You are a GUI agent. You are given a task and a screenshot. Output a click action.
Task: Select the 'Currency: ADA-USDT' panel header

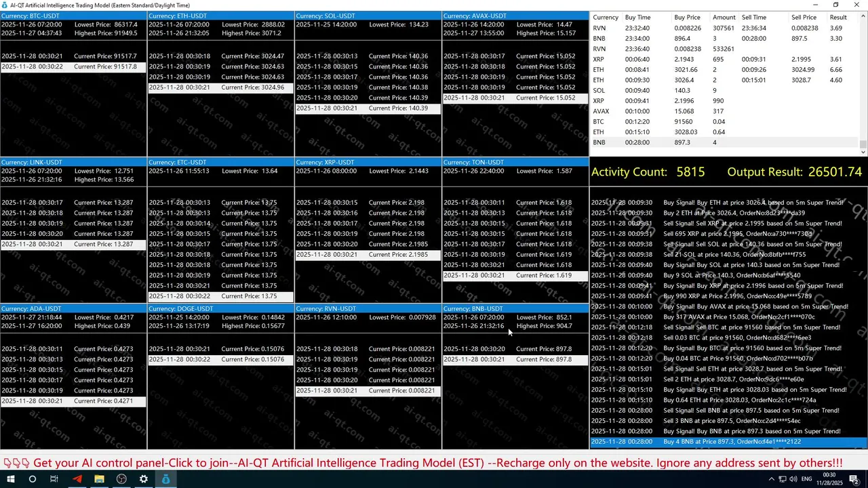click(73, 308)
